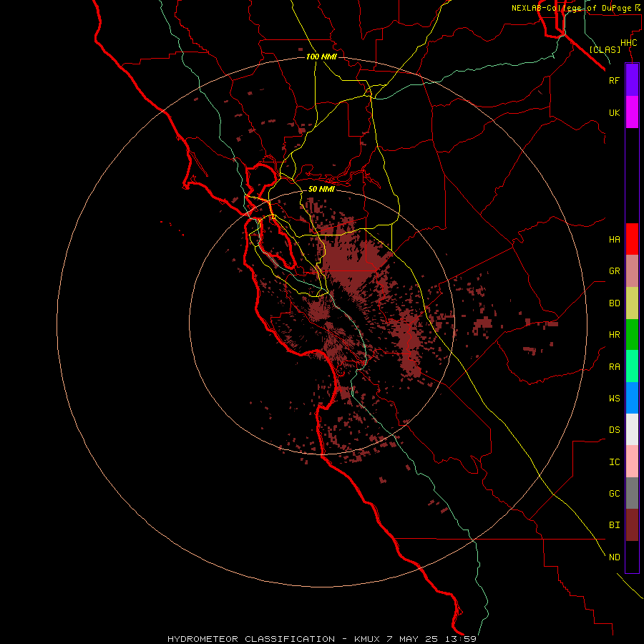Screen dimensions: 644x644
Task: Click the red HA color swatch
Action: pyautogui.click(x=632, y=239)
